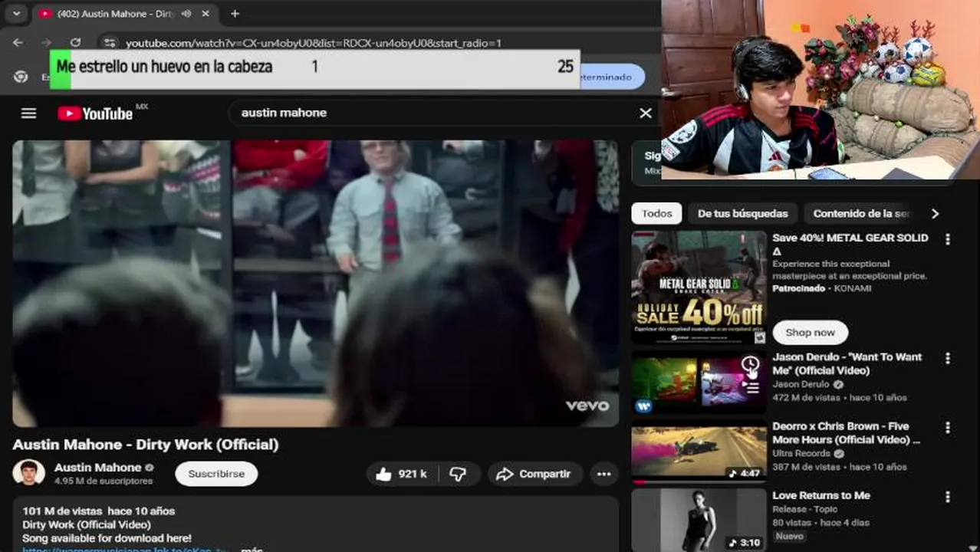Open a new browser tab
980x552 pixels.
click(x=235, y=14)
